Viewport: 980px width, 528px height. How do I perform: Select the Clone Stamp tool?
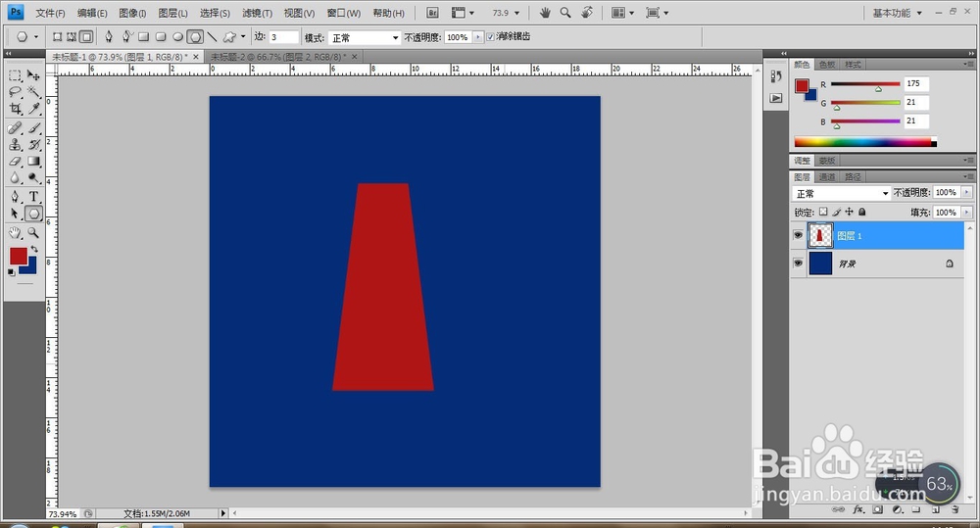point(15,144)
